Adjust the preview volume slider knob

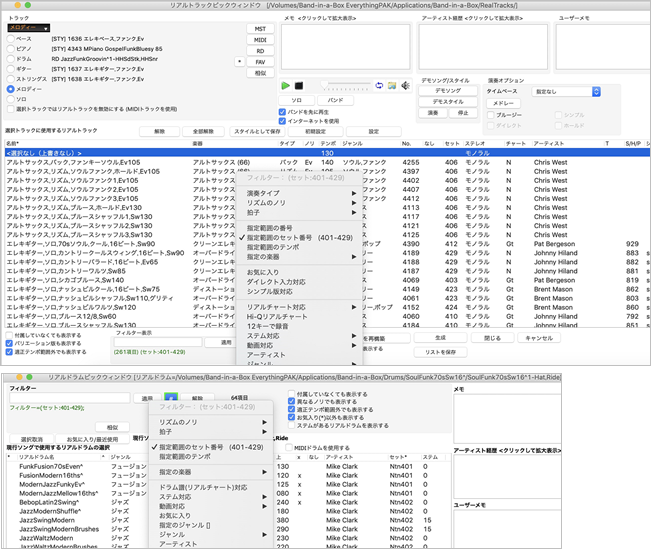point(324,85)
